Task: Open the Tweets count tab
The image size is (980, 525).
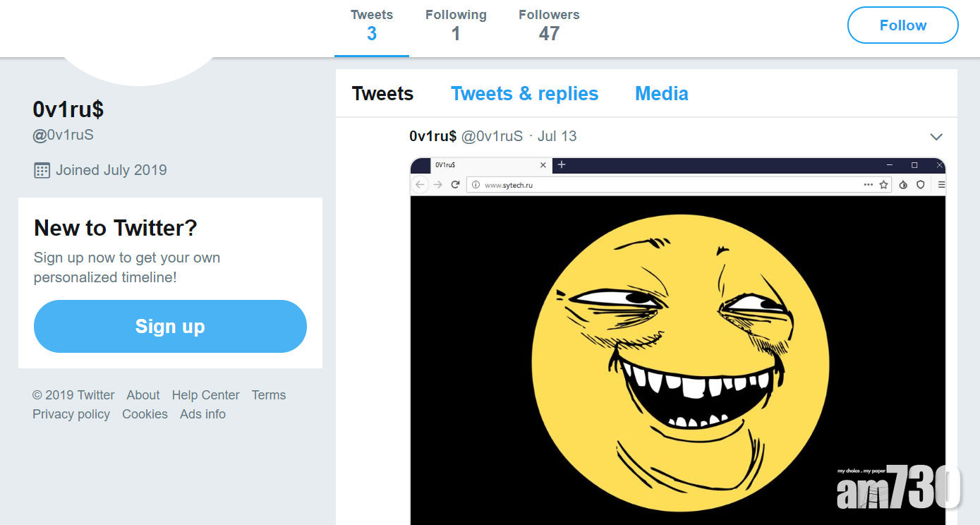Action: 371,25
